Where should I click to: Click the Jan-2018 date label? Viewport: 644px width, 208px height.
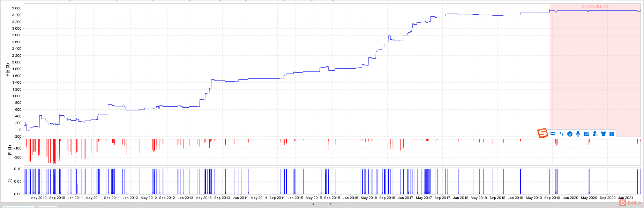460,198
